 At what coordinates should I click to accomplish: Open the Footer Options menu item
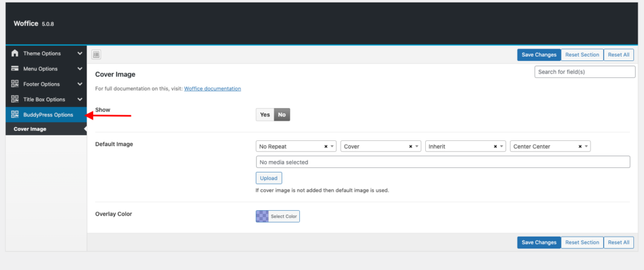[42, 84]
